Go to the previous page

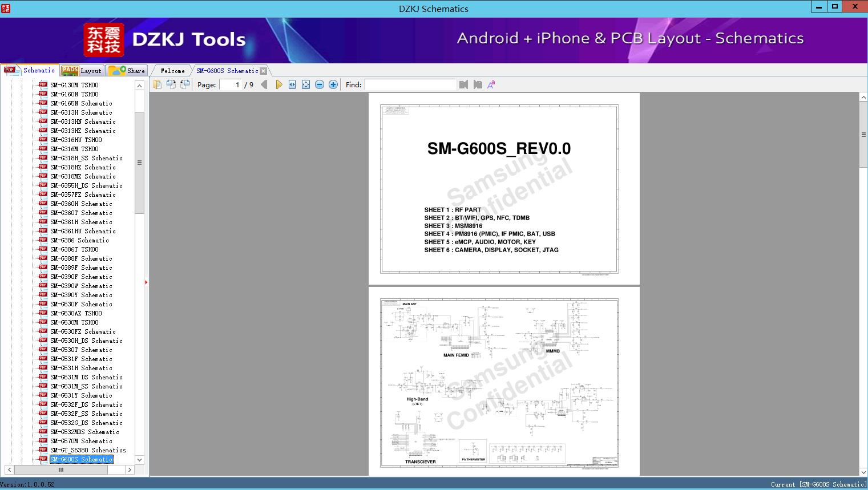click(x=264, y=84)
